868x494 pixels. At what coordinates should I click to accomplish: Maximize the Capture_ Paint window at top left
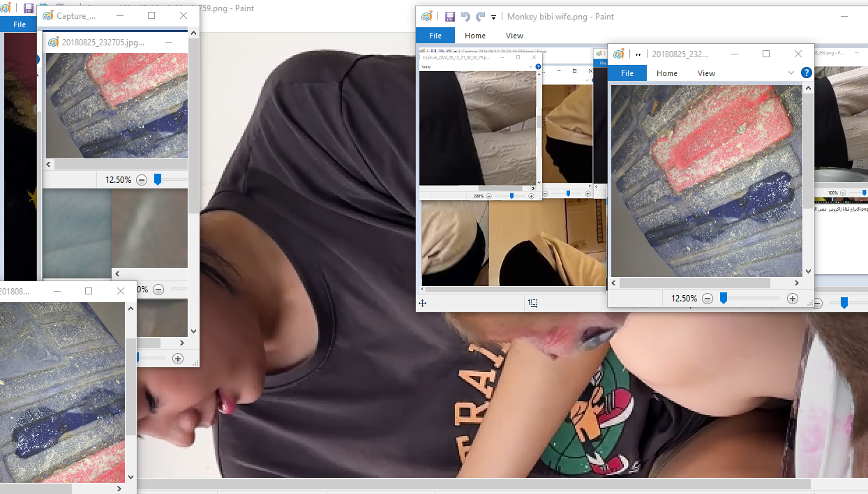pos(151,15)
